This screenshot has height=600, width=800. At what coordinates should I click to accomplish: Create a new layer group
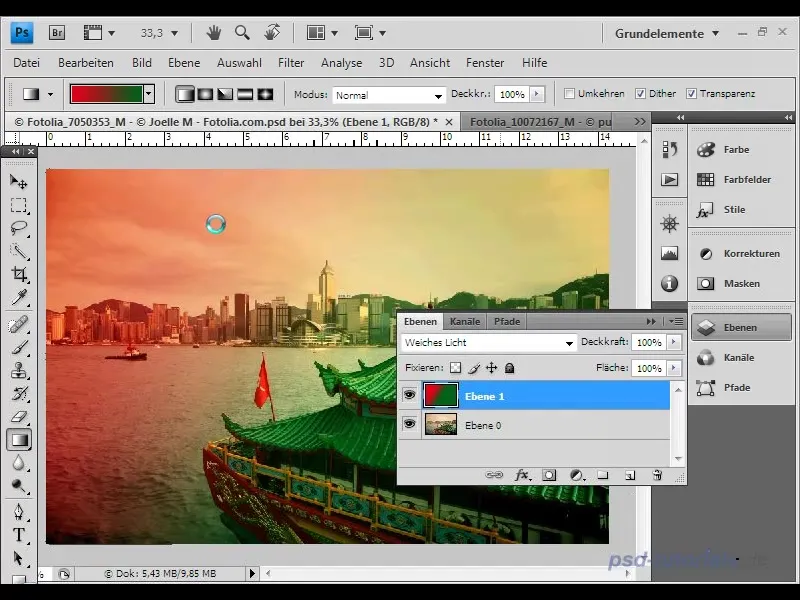[x=603, y=475]
